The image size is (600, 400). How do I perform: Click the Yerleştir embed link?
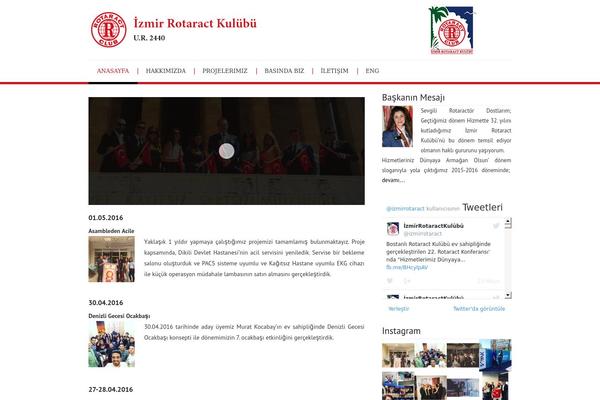399,309
